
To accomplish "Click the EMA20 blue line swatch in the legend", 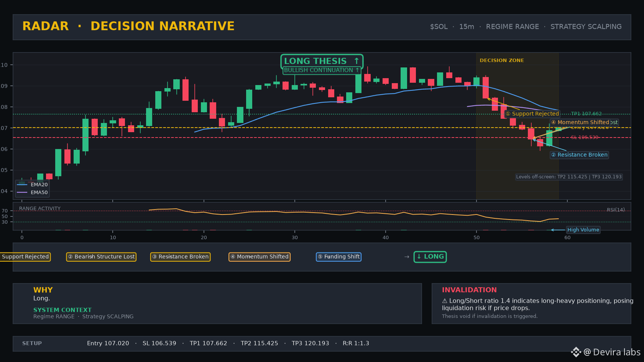I will pos(22,185).
